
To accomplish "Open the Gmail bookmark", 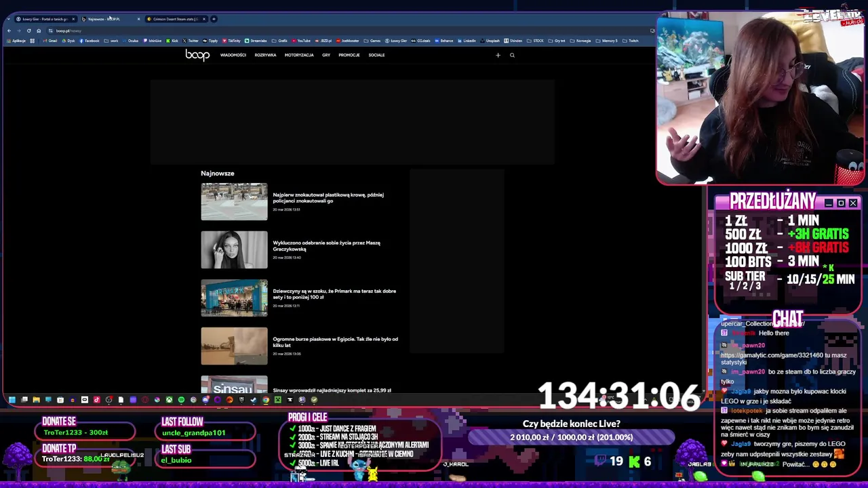I will [50, 41].
